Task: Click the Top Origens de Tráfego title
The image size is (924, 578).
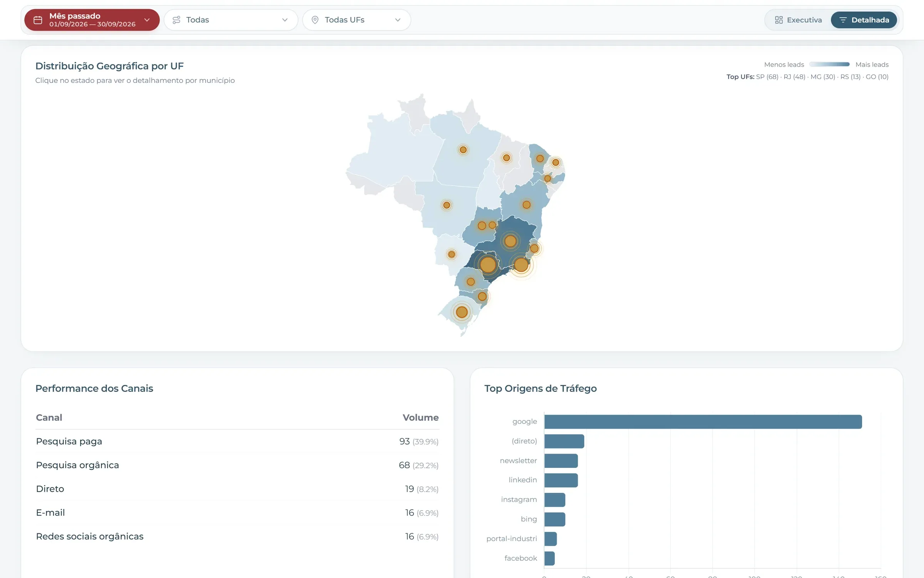Action: click(541, 388)
